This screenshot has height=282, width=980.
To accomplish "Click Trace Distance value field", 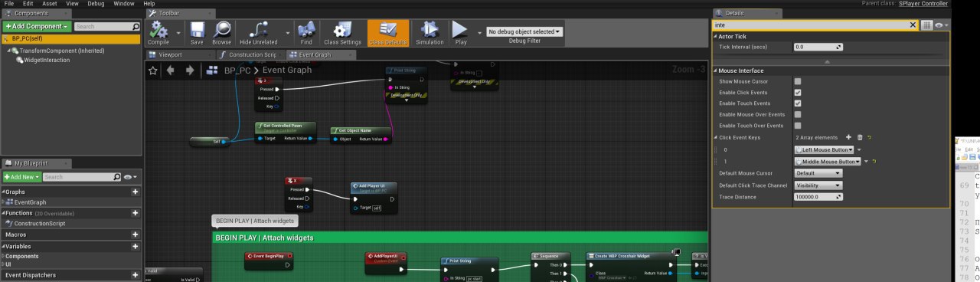I will click(818, 197).
